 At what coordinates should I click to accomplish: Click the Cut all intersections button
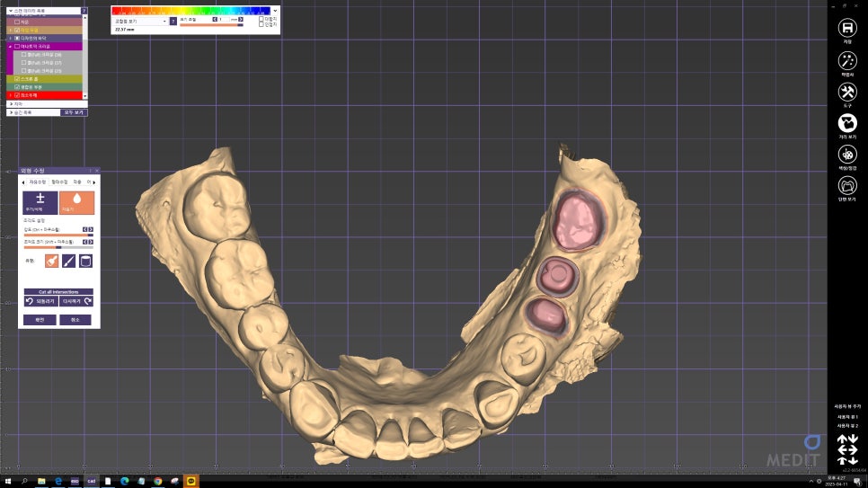(x=58, y=292)
